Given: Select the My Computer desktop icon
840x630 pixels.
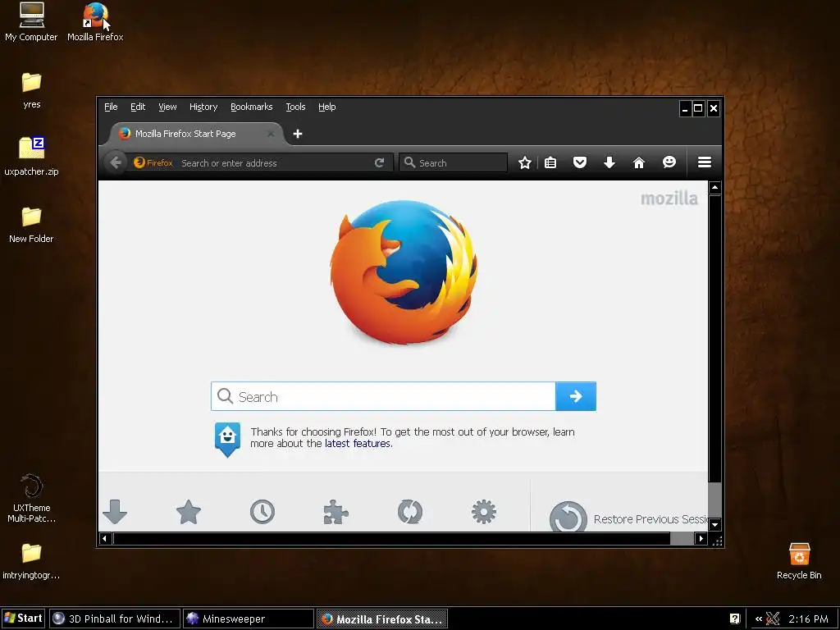Looking at the screenshot, I should click(31, 22).
